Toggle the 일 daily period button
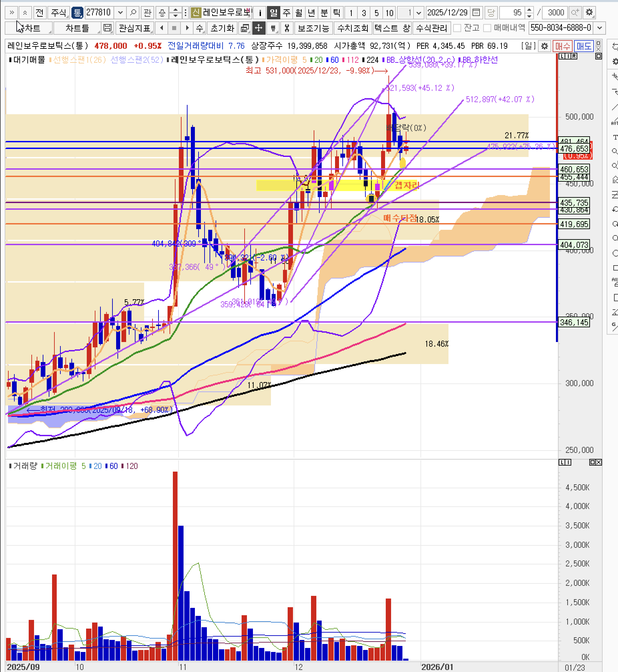Image resolution: width=618 pixels, height=672 pixels. coord(274,13)
